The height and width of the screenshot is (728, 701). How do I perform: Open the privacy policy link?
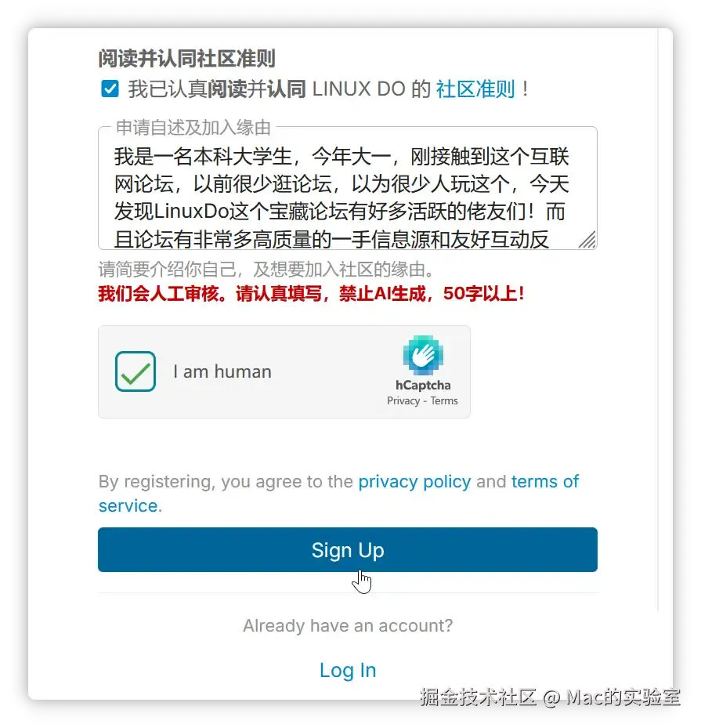pos(414,481)
